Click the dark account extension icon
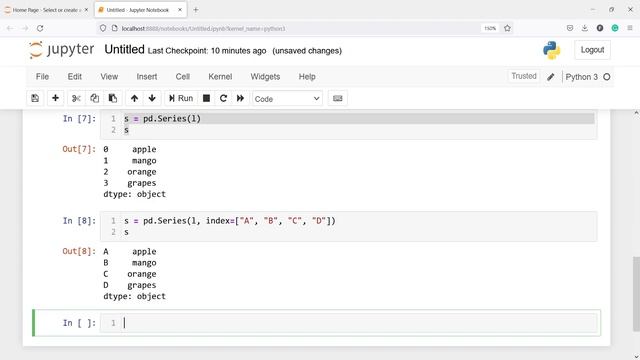This screenshot has height=360, width=640. click(x=600, y=28)
